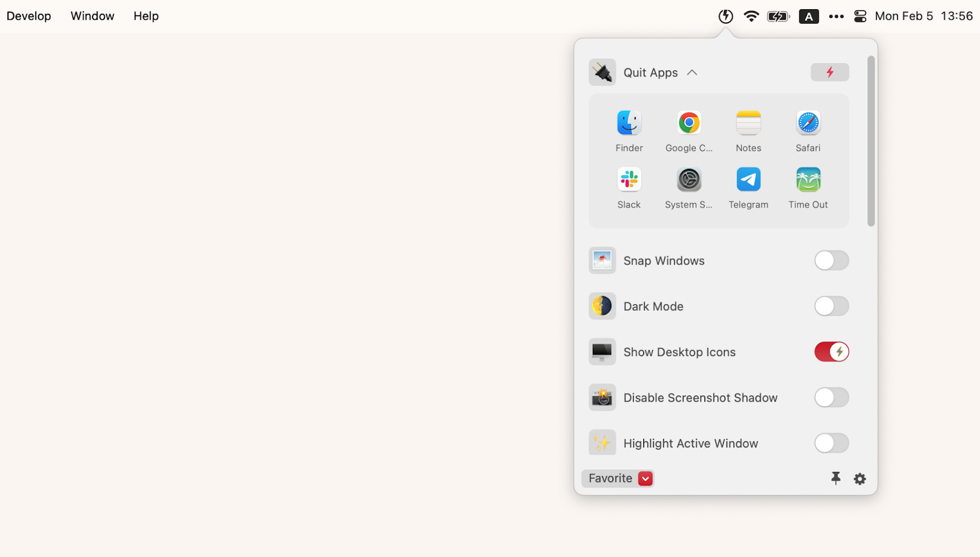
Task: Quit Safari using its icon
Action: [807, 123]
